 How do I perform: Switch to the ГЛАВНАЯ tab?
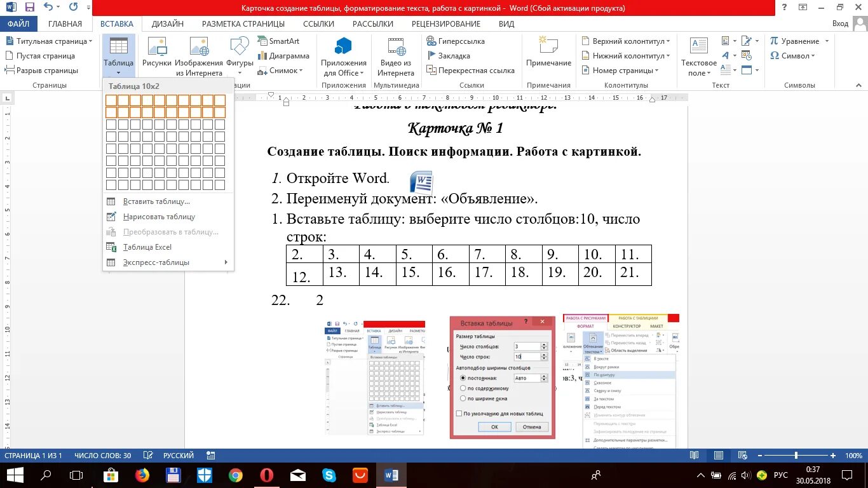coord(65,24)
